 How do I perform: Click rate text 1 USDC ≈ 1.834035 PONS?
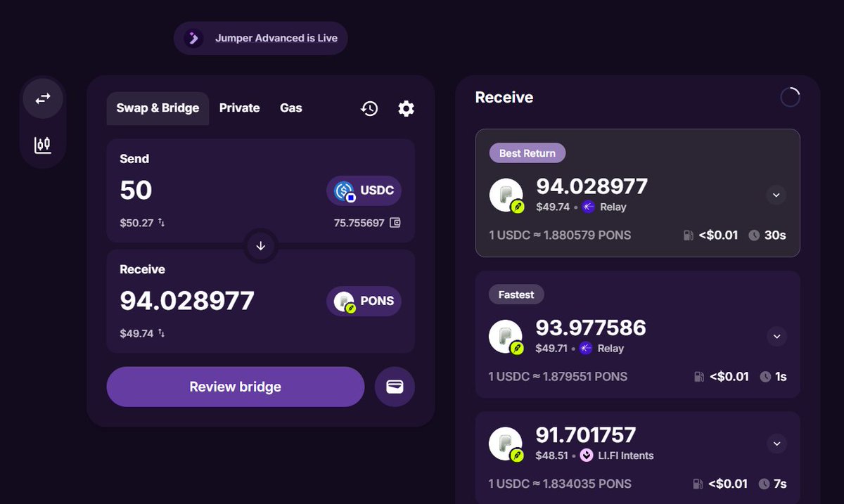(560, 484)
